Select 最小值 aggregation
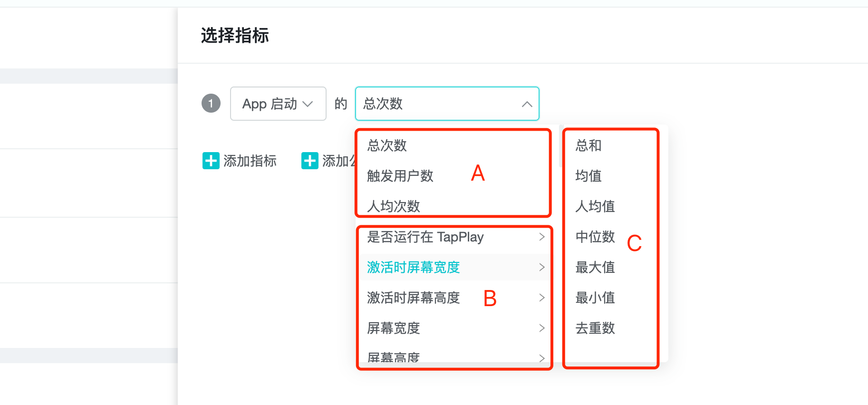Screen dimensions: 868x405 pyautogui.click(x=595, y=298)
